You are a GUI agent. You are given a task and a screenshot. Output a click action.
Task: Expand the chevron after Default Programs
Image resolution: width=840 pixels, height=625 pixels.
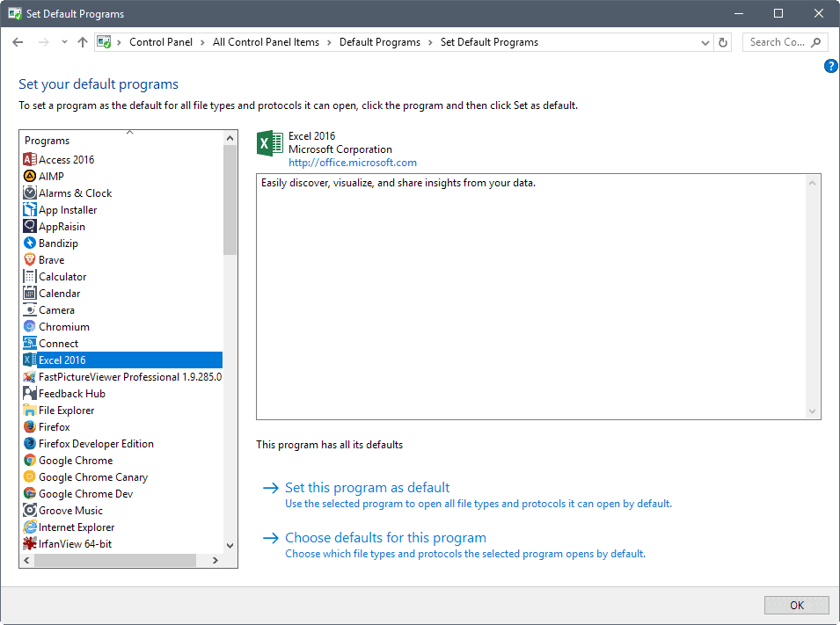pos(430,42)
